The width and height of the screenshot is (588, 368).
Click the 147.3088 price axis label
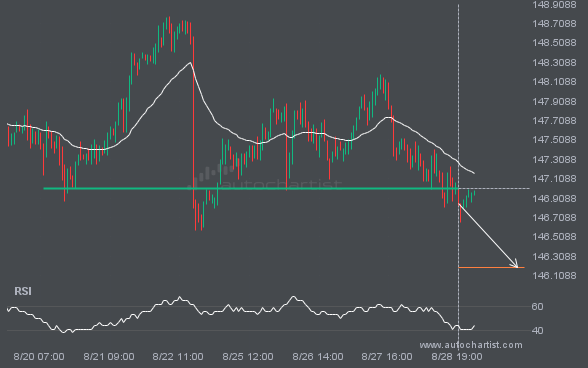click(x=554, y=159)
